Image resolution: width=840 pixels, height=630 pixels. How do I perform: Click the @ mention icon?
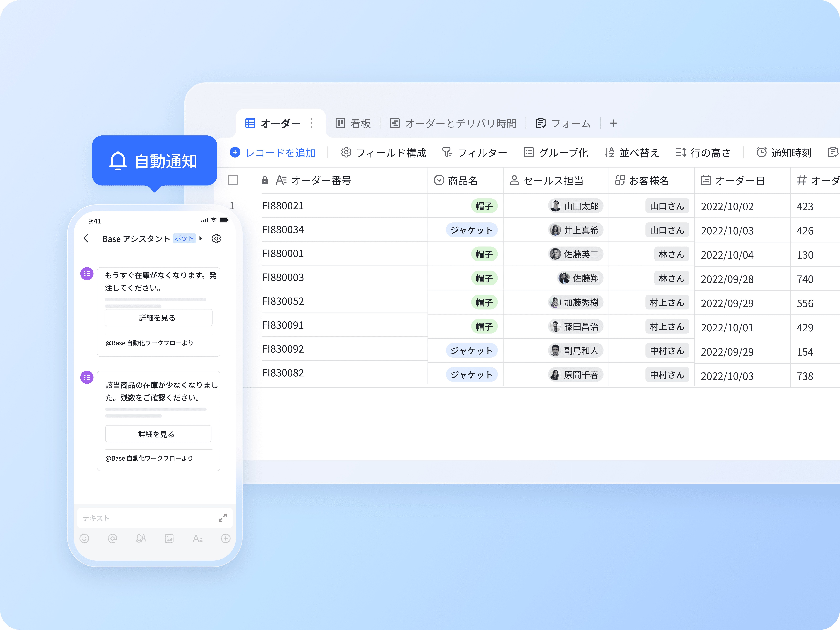[x=112, y=539]
